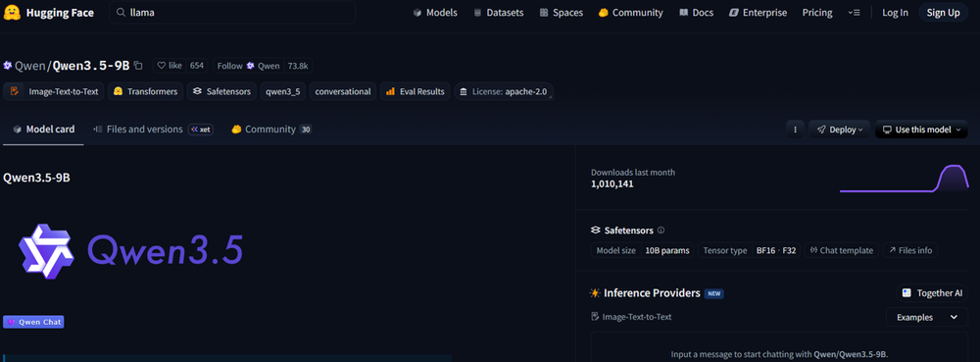This screenshot has width=980, height=362.
Task: Click the BF16 · F32 tensor type value
Action: (775, 250)
